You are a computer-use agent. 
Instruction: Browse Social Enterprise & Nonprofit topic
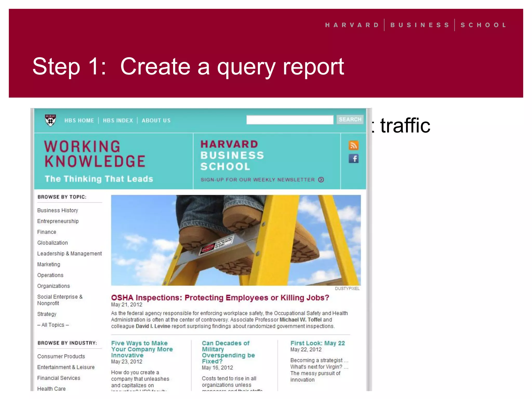click(60, 300)
